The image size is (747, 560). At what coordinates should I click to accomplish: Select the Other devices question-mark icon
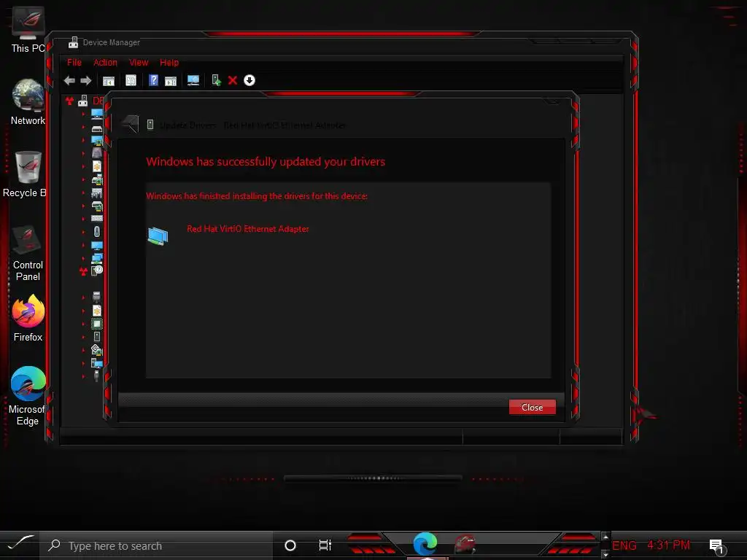click(x=97, y=271)
